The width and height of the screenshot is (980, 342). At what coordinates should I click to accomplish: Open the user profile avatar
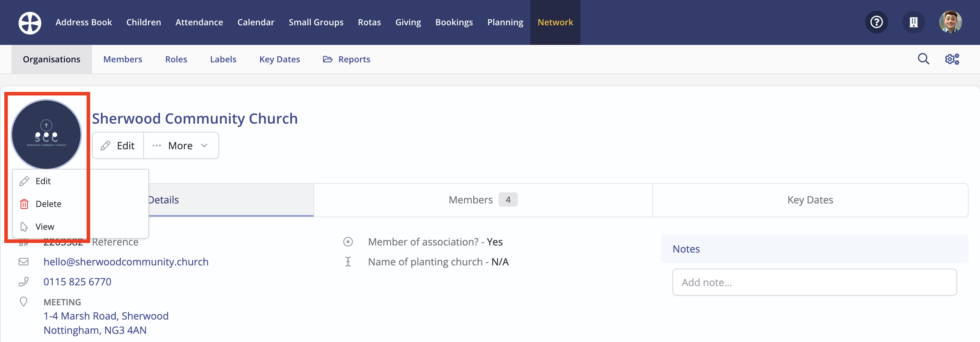[950, 22]
